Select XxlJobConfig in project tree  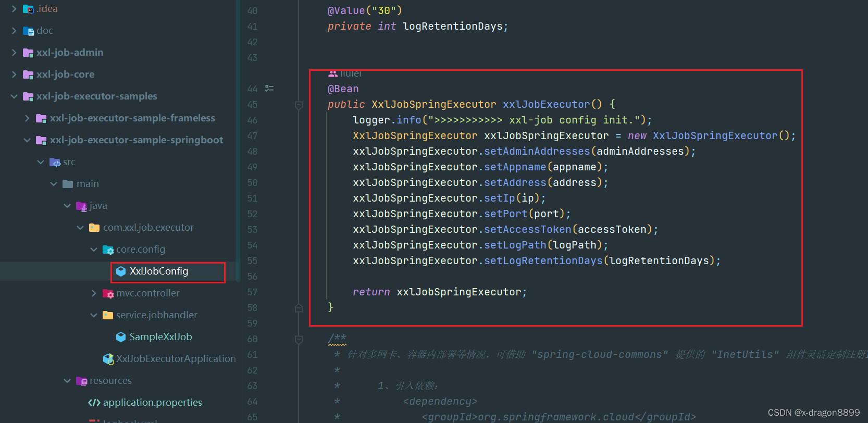159,271
